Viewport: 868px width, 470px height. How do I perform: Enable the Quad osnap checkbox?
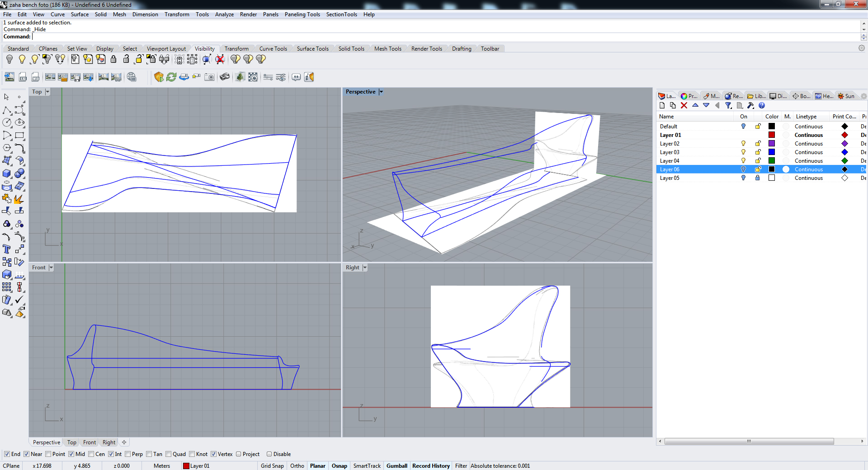pyautogui.click(x=169, y=454)
